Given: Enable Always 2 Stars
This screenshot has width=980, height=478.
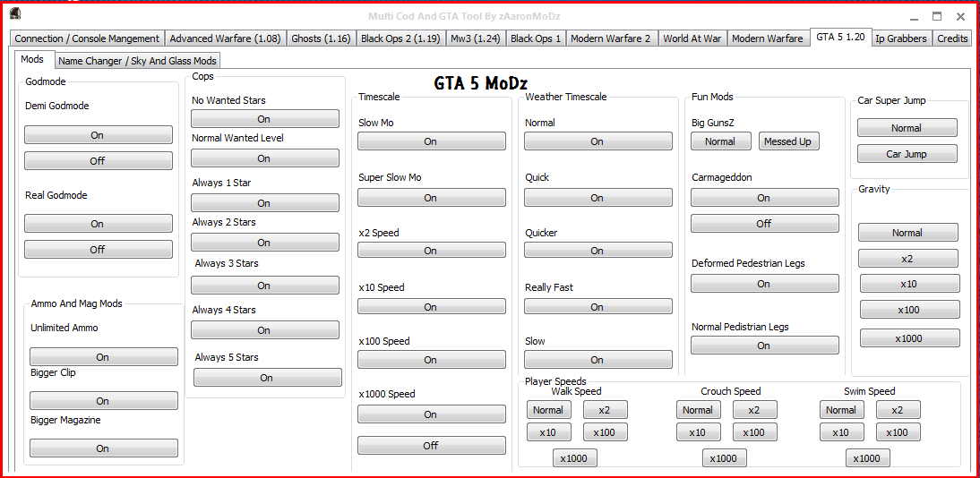Looking at the screenshot, I should (x=265, y=243).
